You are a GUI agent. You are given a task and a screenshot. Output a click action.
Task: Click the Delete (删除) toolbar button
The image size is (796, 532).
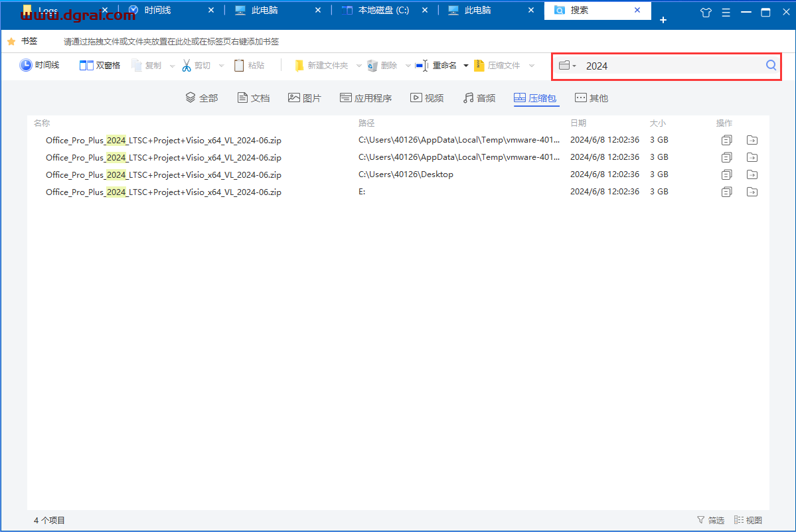pos(382,66)
